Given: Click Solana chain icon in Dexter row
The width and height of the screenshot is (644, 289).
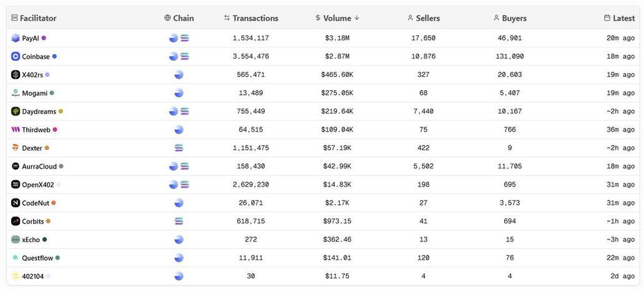Looking at the screenshot, I should pyautogui.click(x=179, y=148).
